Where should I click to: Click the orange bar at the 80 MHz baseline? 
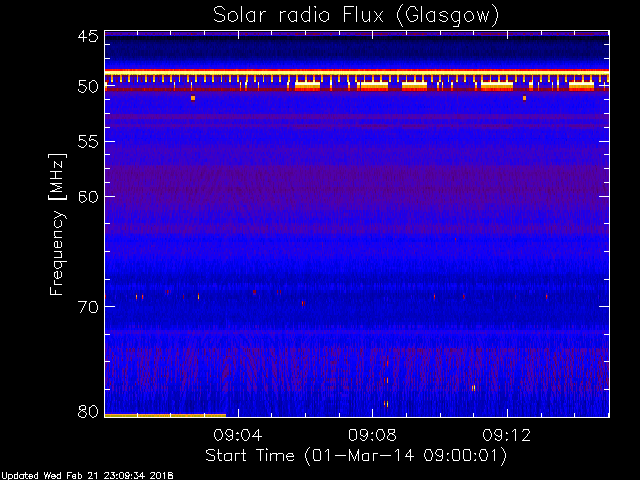[165, 416]
